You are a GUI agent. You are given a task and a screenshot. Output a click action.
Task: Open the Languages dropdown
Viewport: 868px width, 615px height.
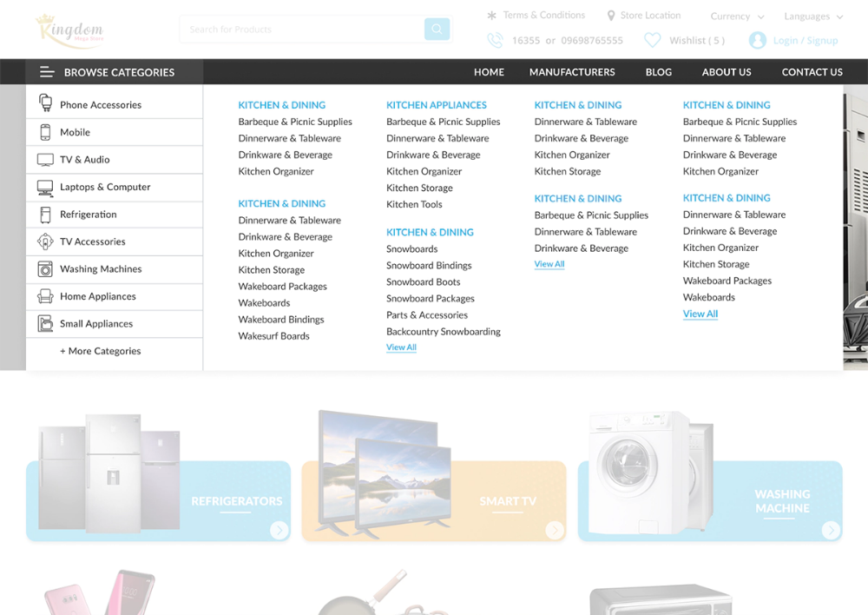[812, 17]
